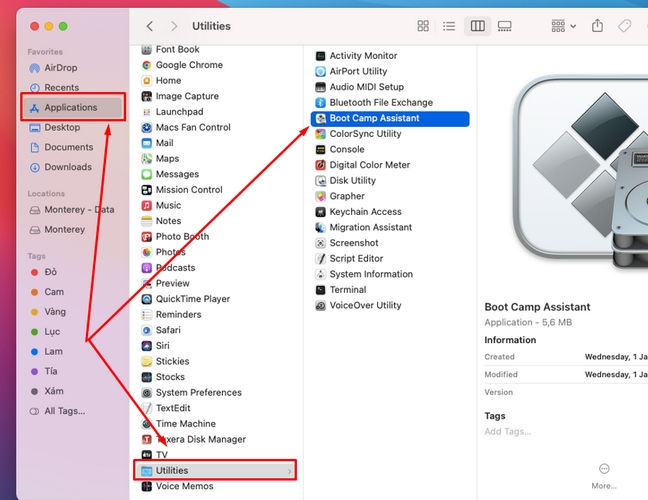Expand the Utilities folder chevron
The image size is (648, 500).
[x=290, y=471]
